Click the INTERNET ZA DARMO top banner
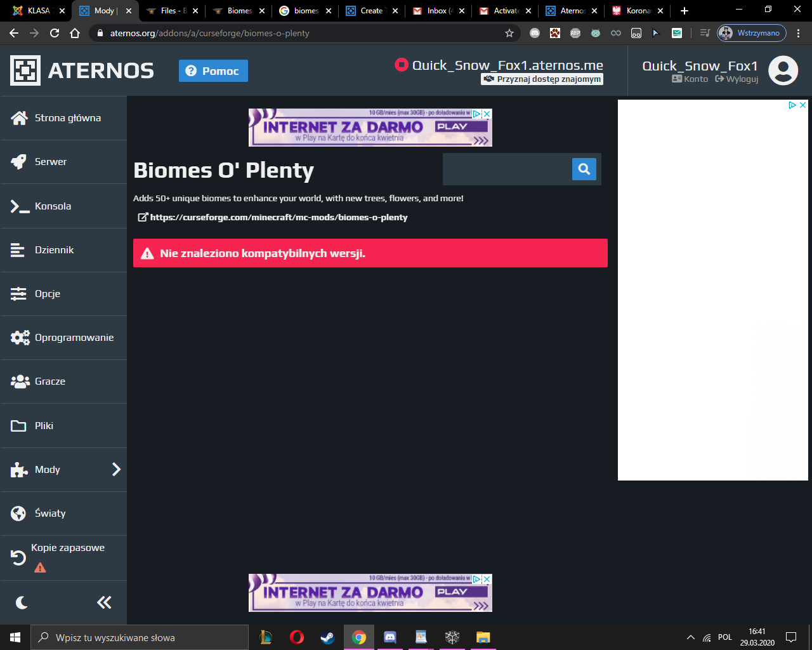 coord(370,128)
